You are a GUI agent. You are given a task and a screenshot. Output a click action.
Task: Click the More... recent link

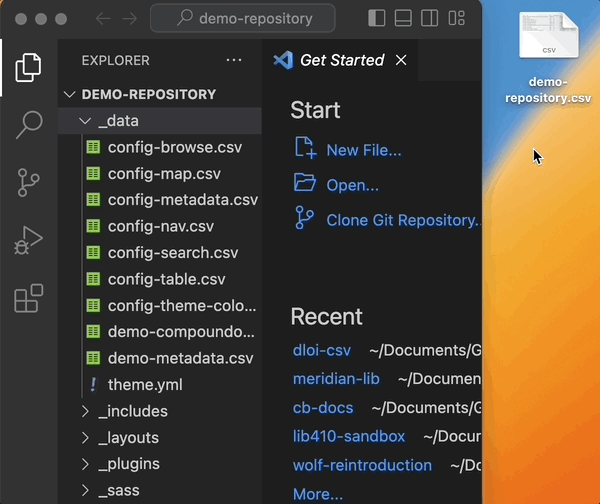pos(318,494)
